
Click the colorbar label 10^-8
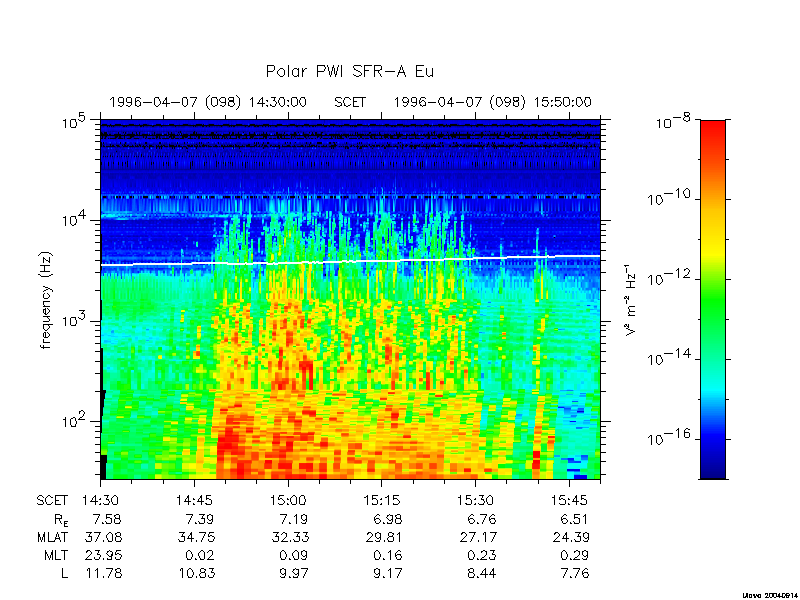[x=672, y=123]
